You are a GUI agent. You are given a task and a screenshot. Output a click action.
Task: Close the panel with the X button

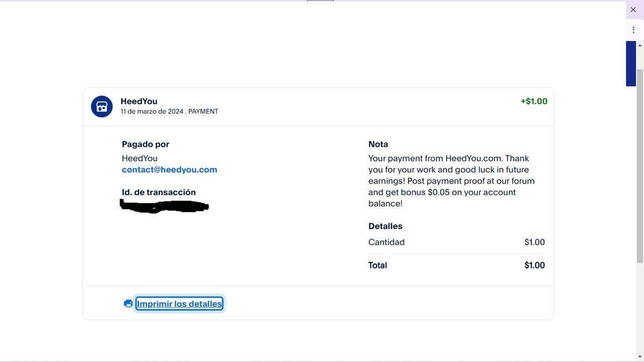[x=633, y=10]
